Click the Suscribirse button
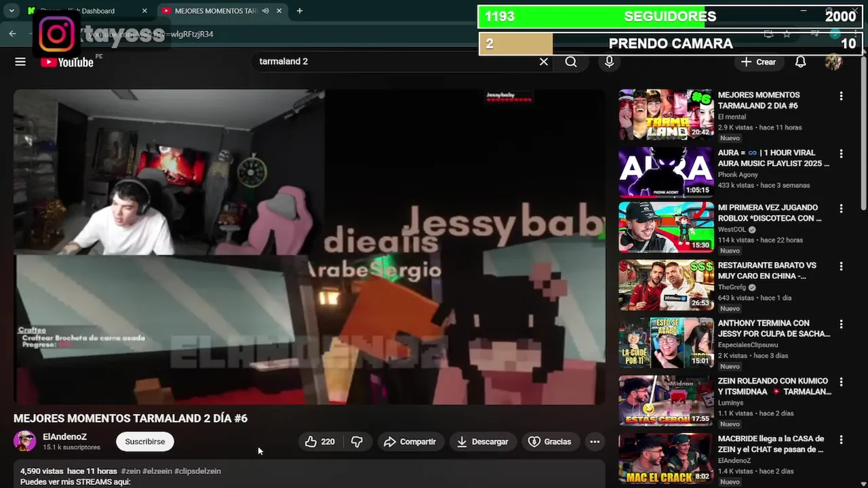Viewport: 868px width, 488px height. point(145,441)
